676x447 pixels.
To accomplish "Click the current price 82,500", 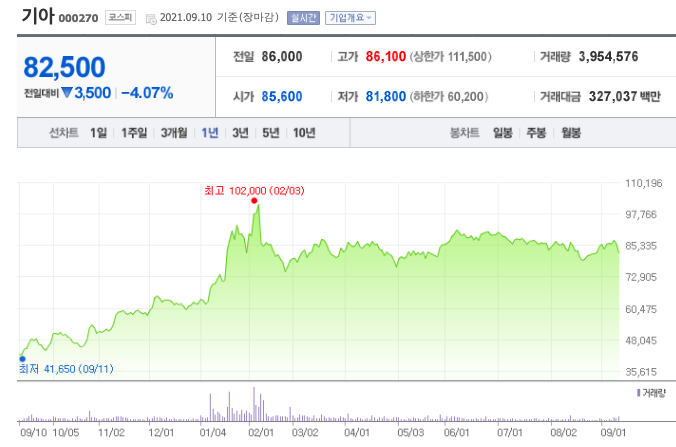I will point(64,67).
